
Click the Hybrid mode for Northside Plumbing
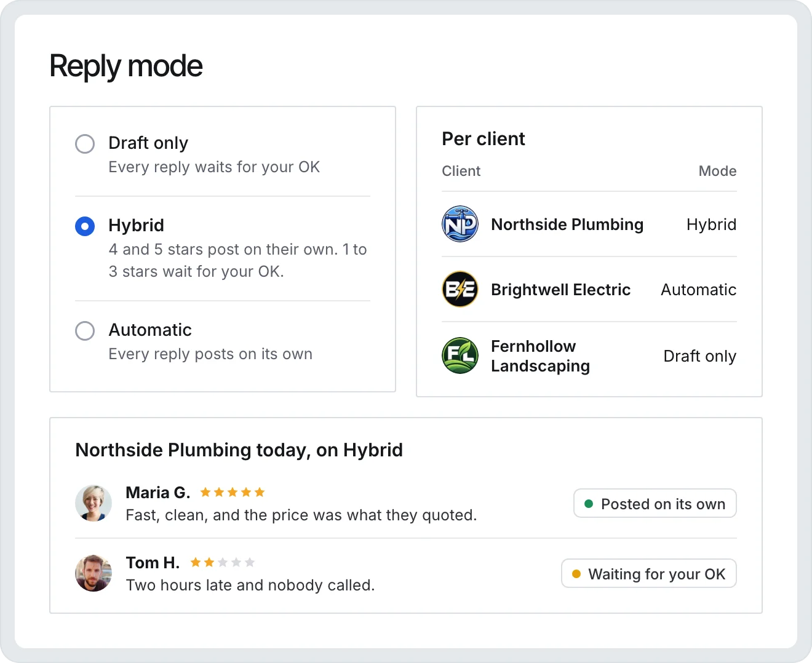[711, 224]
